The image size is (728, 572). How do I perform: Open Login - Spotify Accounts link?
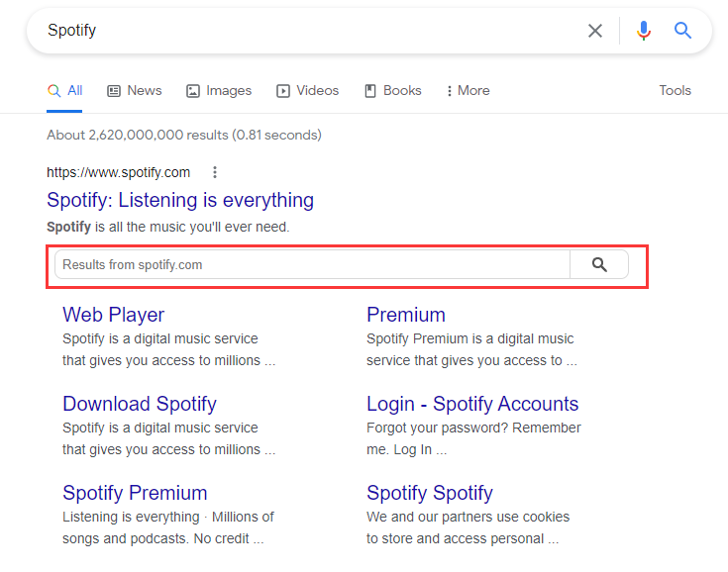pyautogui.click(x=472, y=404)
